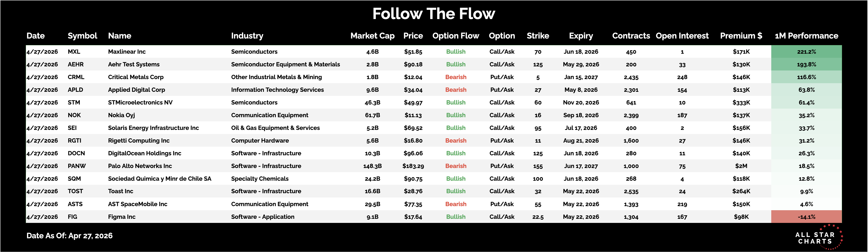The width and height of the screenshot is (868, 252).
Task: Click the 1M Performance column header
Action: coord(806,36)
